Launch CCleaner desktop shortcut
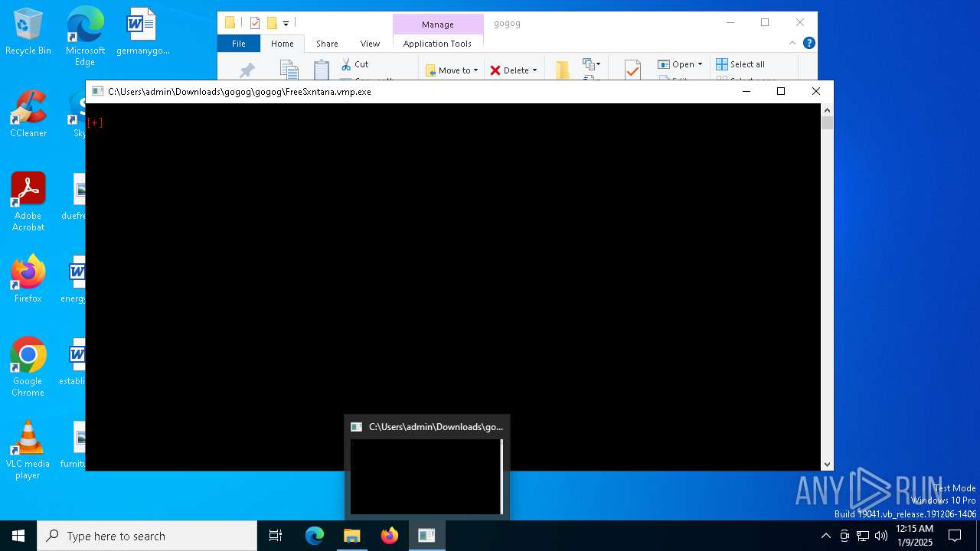This screenshot has height=551, width=980. click(x=28, y=114)
